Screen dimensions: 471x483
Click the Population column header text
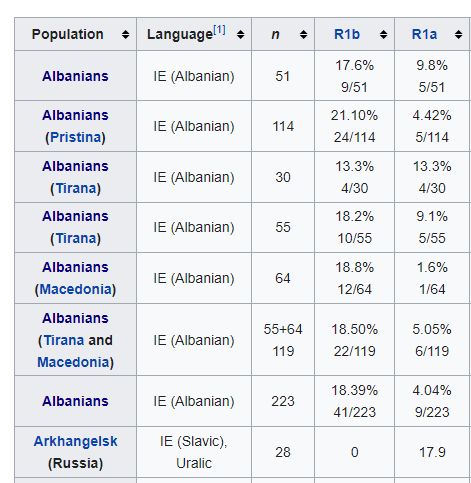[67, 34]
